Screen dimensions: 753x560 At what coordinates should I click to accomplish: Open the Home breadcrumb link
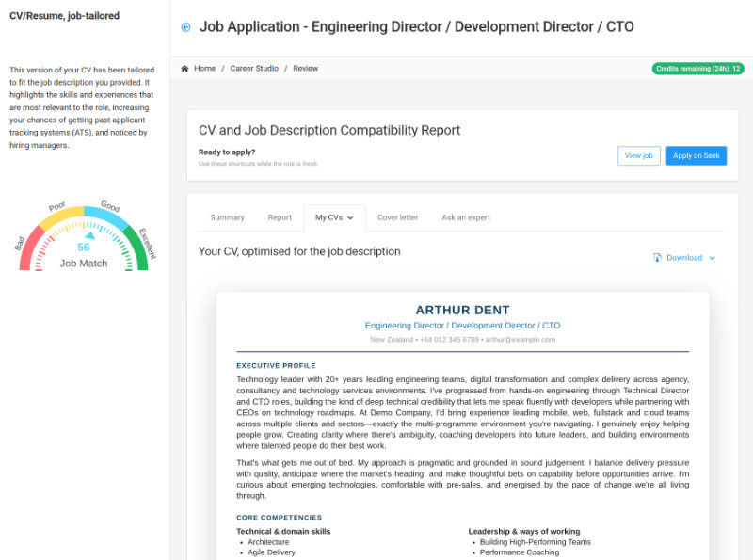[x=204, y=68]
